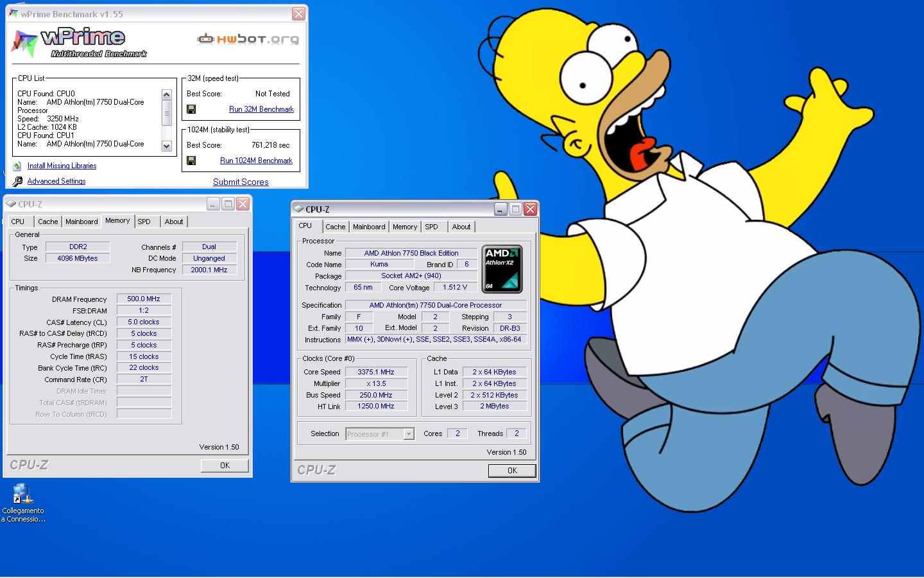This screenshot has height=578, width=924.
Task: Minimize the CPU-Z processor window
Action: (x=501, y=209)
